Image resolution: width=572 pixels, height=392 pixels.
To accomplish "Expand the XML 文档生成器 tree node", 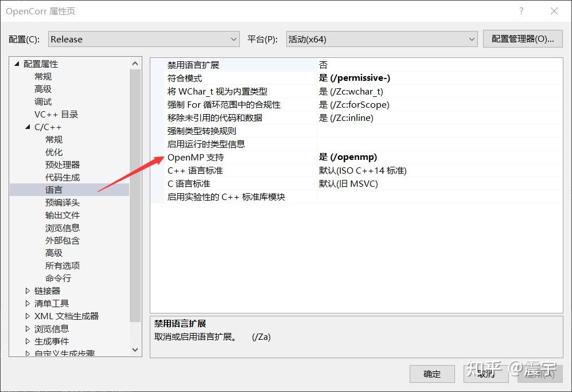I will (x=28, y=316).
